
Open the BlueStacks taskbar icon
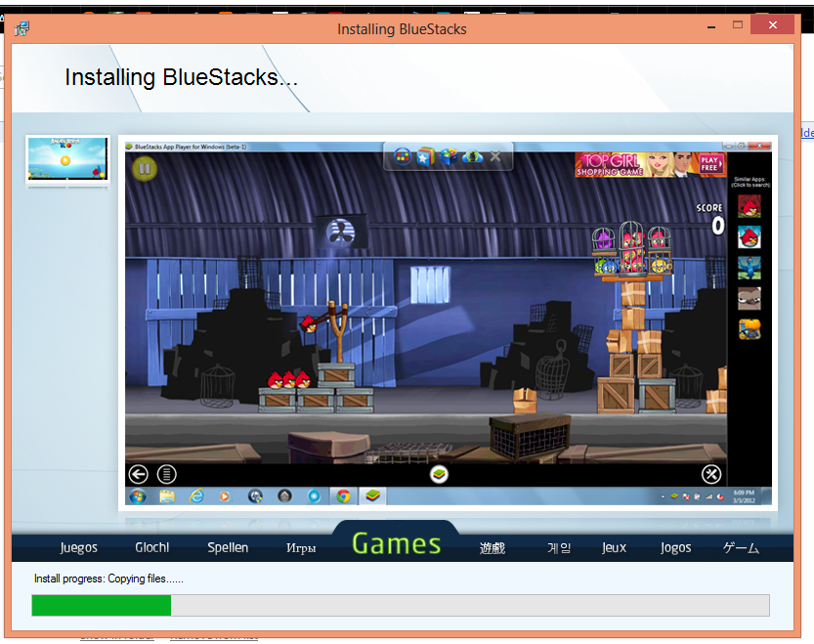pos(372,496)
